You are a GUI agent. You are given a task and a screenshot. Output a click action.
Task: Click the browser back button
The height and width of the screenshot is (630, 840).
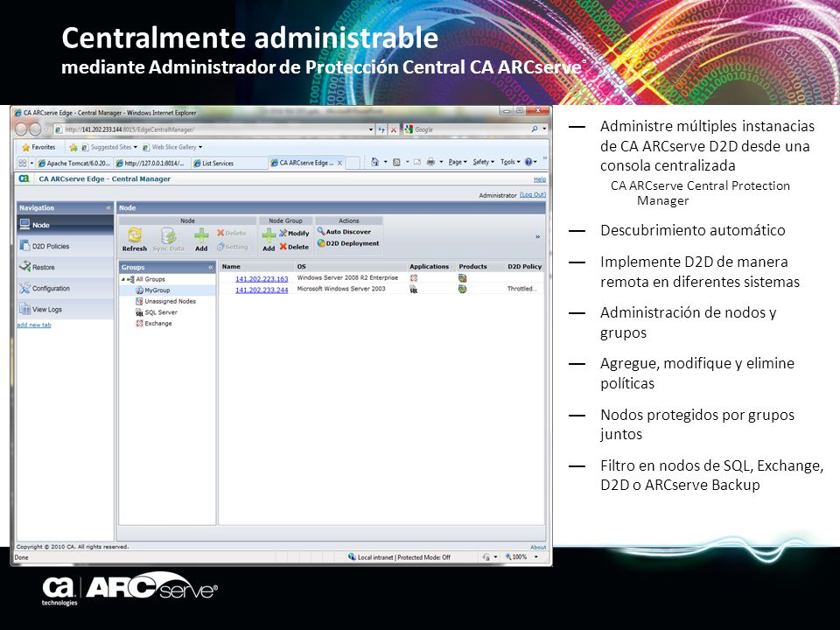[x=21, y=129]
